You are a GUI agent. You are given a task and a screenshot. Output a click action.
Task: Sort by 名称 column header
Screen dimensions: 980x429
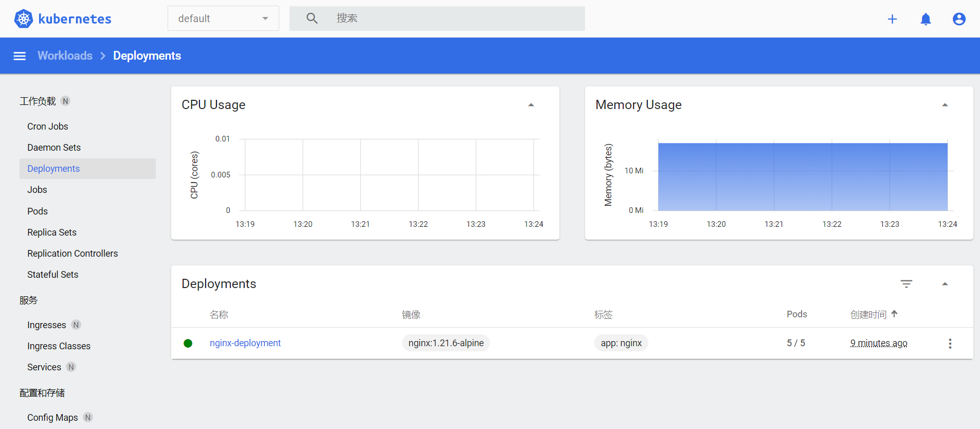219,315
